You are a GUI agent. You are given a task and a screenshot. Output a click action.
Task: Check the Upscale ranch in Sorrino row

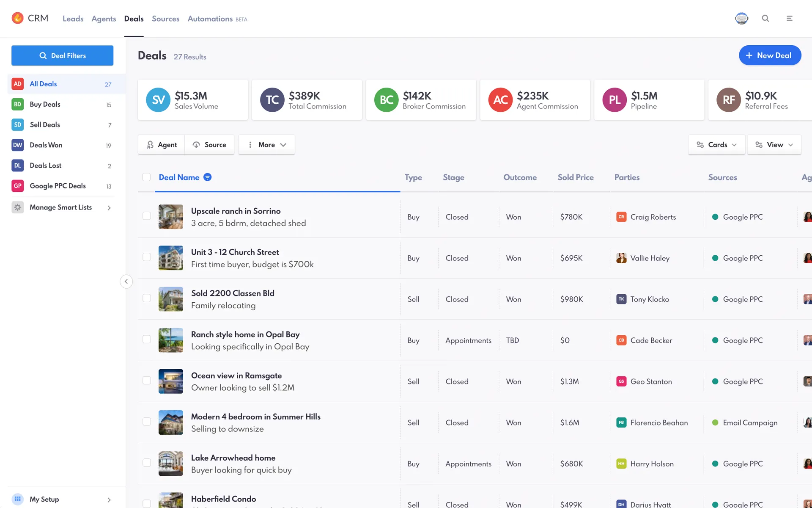tap(147, 216)
